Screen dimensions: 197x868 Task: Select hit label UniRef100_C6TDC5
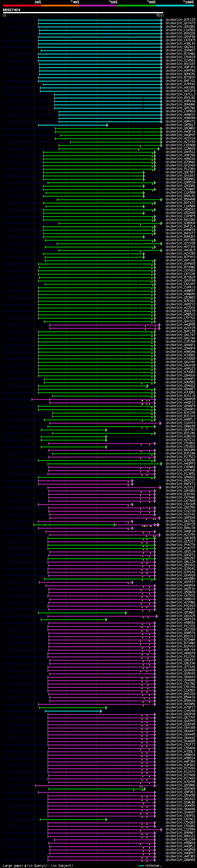[180, 40]
